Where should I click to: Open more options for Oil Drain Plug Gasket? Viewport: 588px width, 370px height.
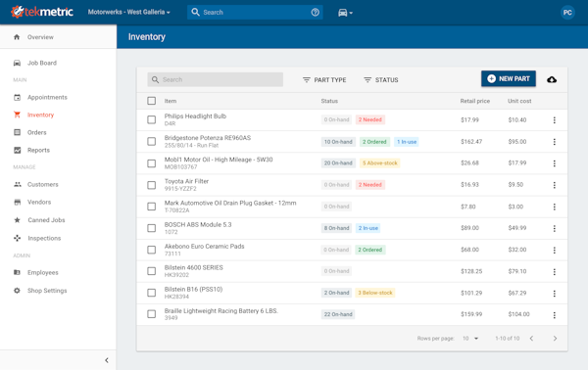point(555,207)
